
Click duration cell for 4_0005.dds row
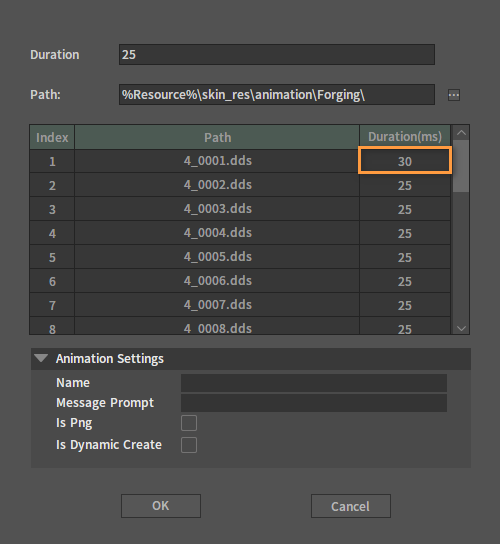[405, 257]
